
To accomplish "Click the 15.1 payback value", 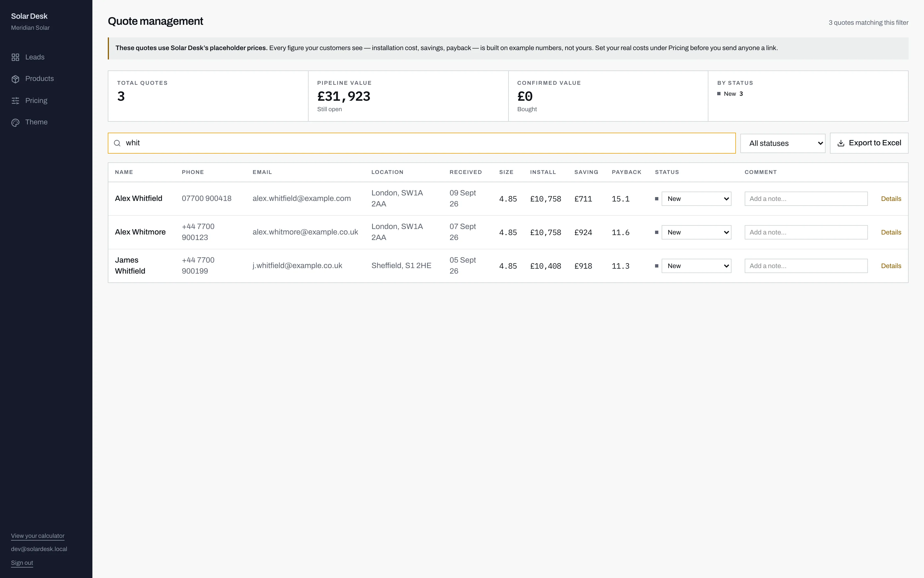I will [x=620, y=199].
